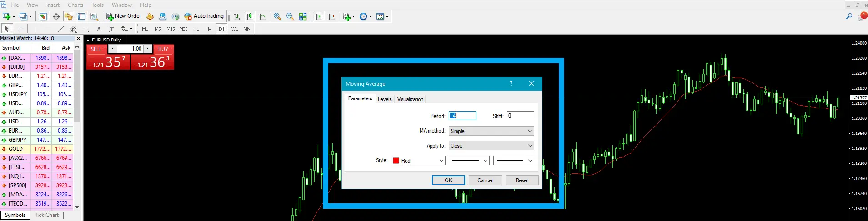The height and width of the screenshot is (221, 868).
Task: Switch timeframe to M15
Action: (x=171, y=29)
